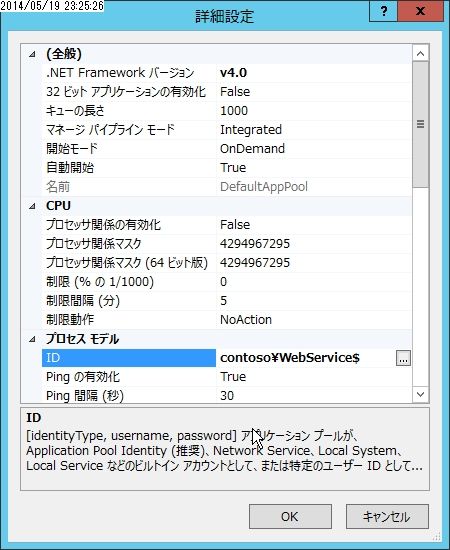
Task: Click the DefaultAppPool value
Action: pyautogui.click(x=264, y=187)
